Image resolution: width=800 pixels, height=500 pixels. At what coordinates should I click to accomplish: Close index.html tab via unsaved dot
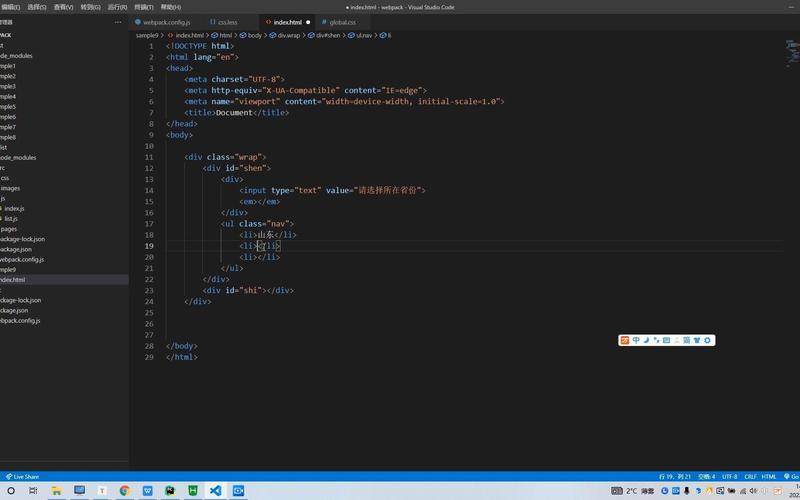[308, 22]
